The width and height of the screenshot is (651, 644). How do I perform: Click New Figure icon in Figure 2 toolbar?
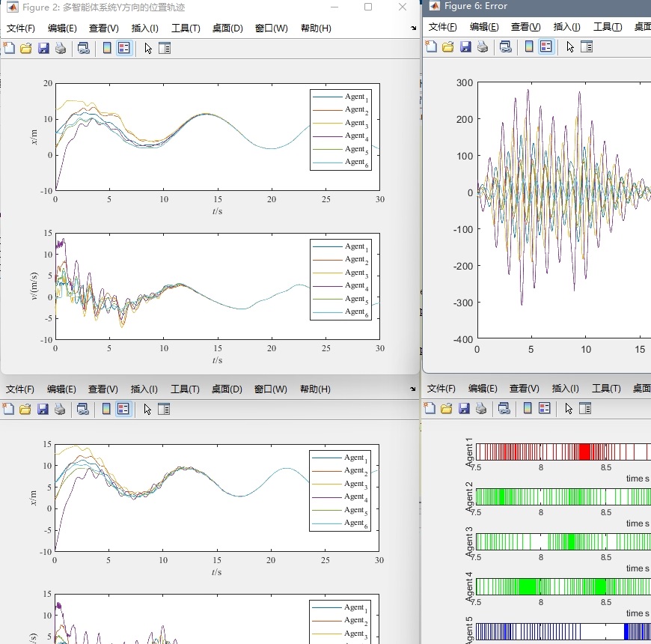(x=9, y=48)
